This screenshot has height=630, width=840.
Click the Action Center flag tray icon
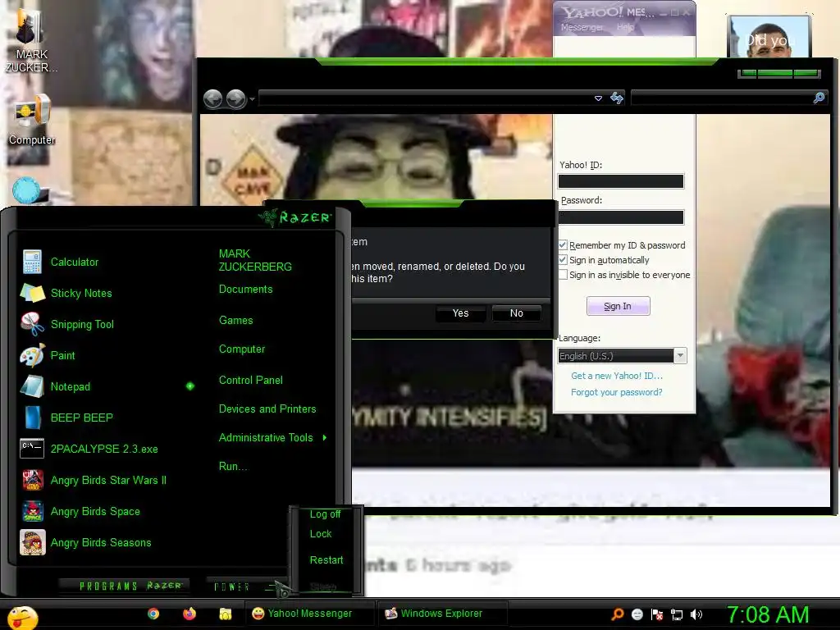pos(657,614)
